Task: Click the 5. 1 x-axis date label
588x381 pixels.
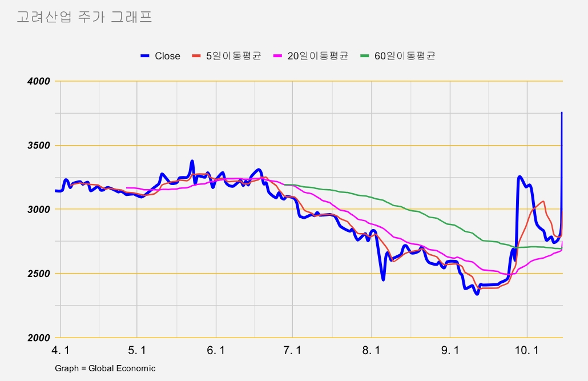Action: tap(137, 351)
